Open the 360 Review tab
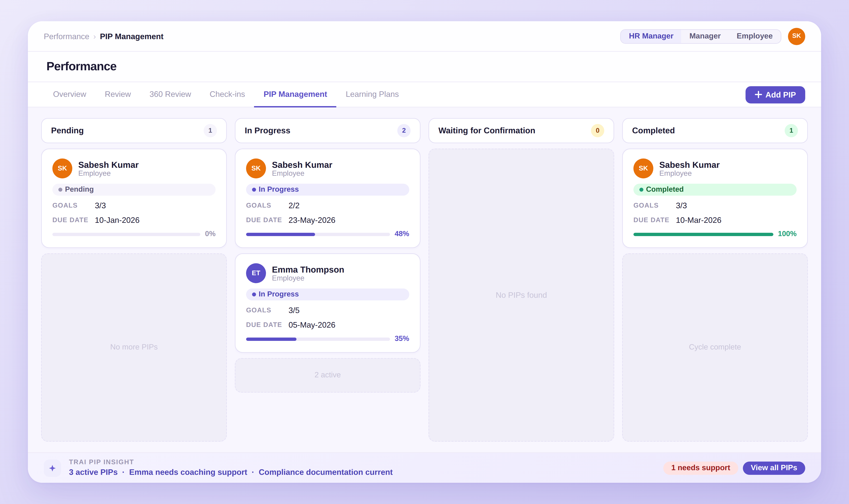Viewport: 849px width, 504px height. point(170,94)
